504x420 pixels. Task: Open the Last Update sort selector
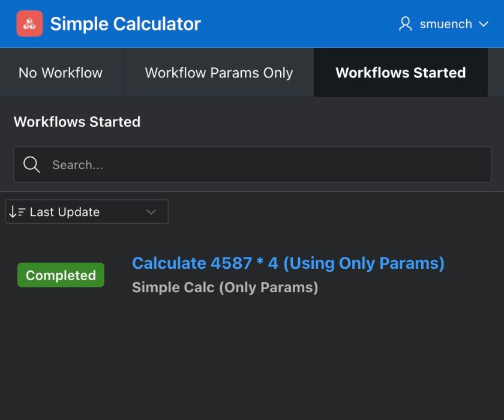pos(86,211)
